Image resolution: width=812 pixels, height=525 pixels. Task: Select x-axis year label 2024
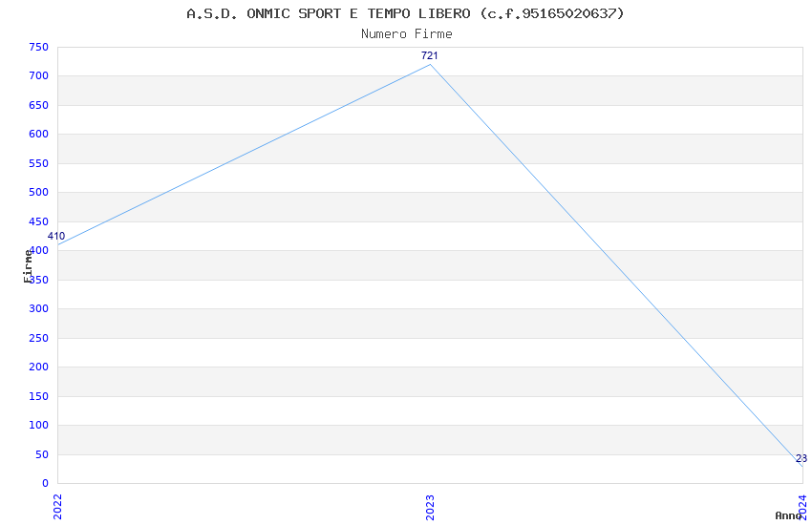(x=802, y=507)
